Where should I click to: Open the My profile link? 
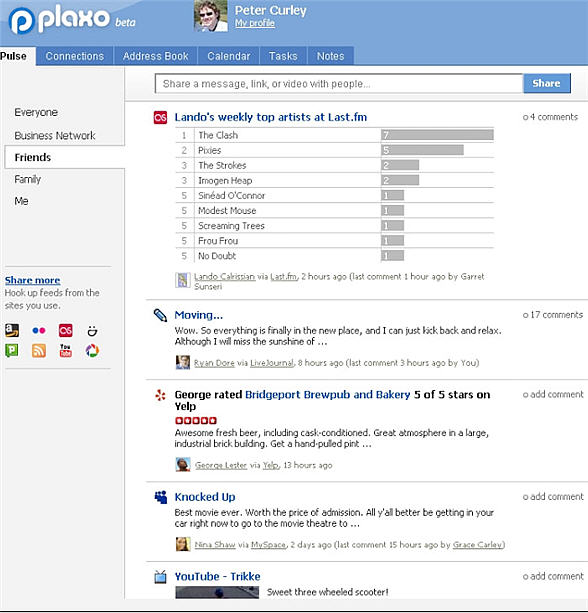coord(255,23)
